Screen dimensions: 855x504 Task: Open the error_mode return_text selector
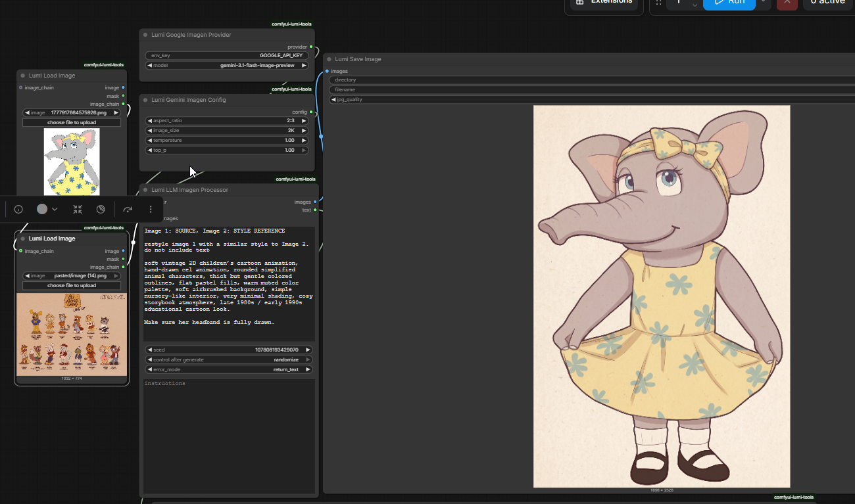tap(228, 370)
